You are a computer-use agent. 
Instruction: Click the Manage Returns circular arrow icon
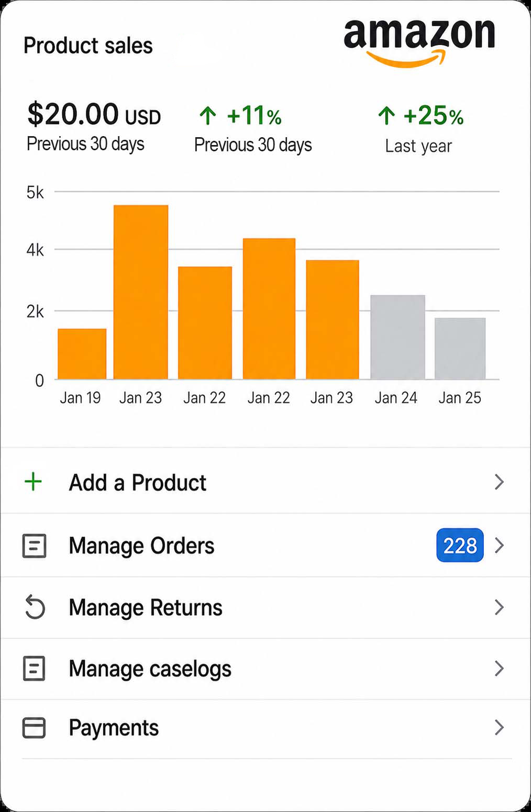pos(35,607)
